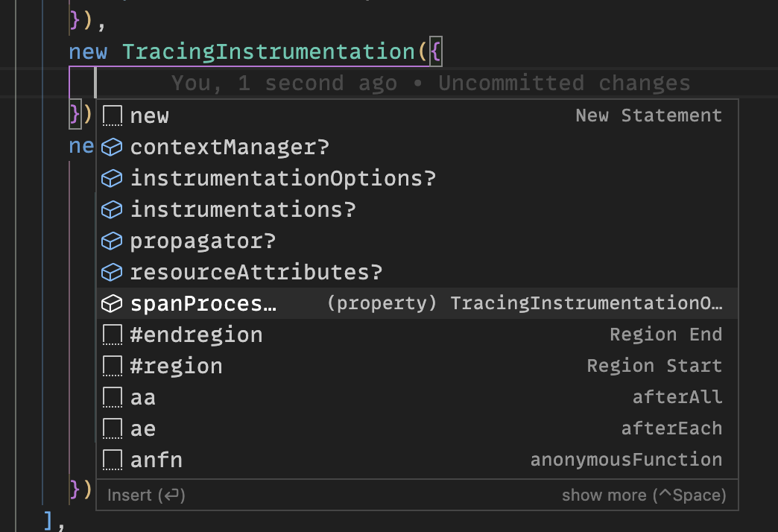Click the property icon beside resourceAttributes
This screenshot has width=778, height=532.
111,272
